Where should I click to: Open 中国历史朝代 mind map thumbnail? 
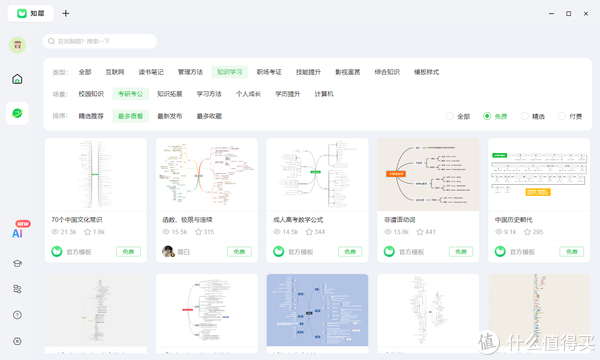tap(539, 174)
